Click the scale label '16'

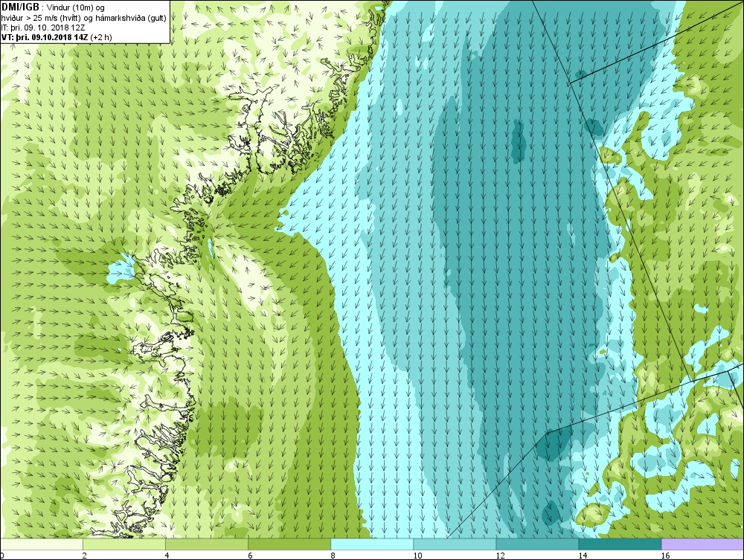tap(665, 556)
